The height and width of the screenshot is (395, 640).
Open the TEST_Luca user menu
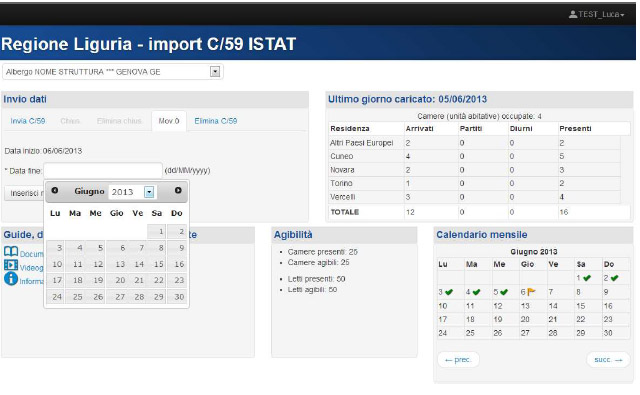(596, 14)
